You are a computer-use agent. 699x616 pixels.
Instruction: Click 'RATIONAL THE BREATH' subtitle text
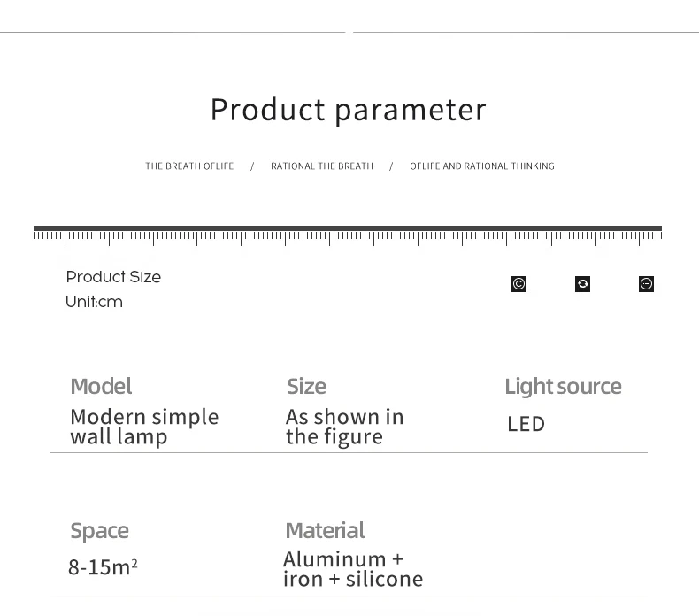pos(322,166)
